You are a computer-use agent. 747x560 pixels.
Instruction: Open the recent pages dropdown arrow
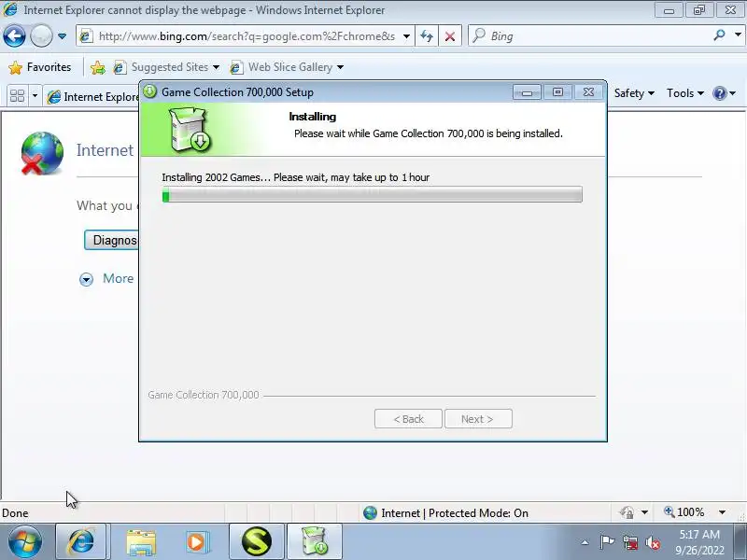point(62,36)
